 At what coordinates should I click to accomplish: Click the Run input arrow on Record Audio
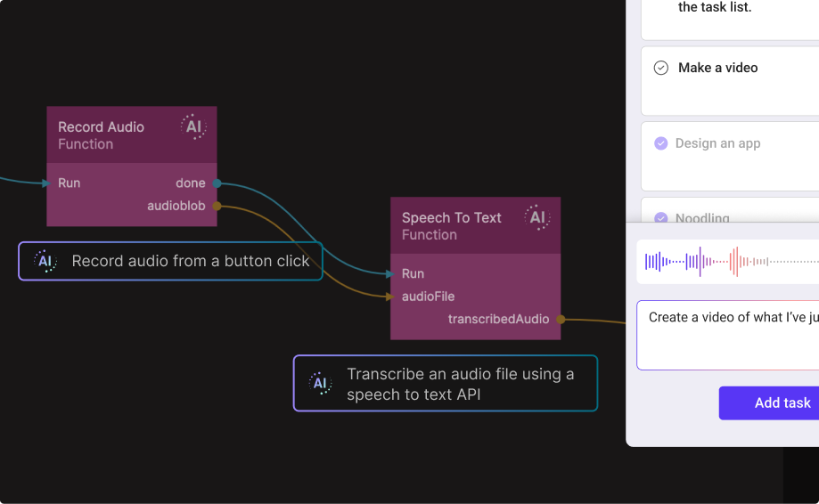coord(45,183)
